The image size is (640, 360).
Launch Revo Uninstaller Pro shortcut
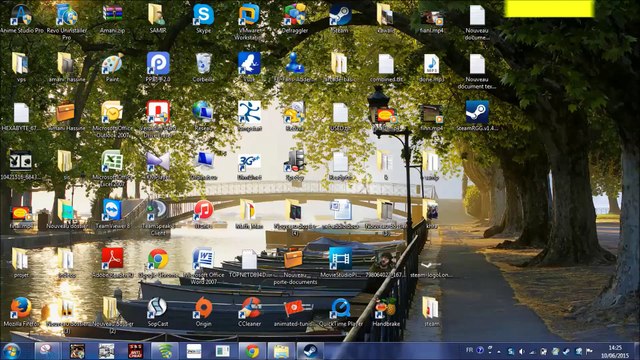pyautogui.click(x=67, y=21)
